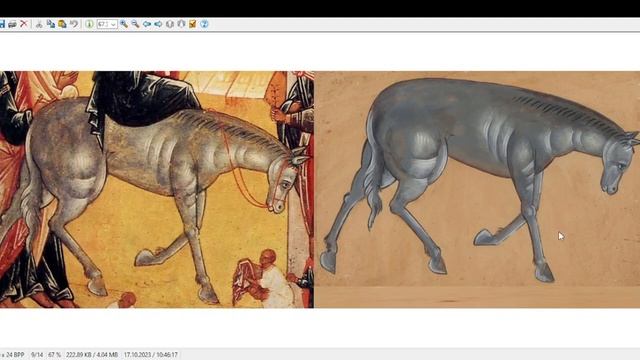Click the red X Delete file icon
640x360 pixels.
click(24, 24)
